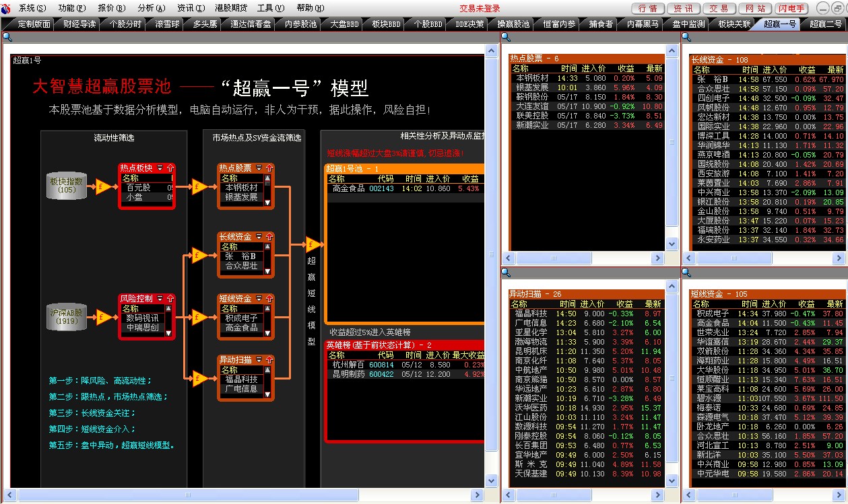Open the 港股期货 menu
This screenshot has width=848, height=504.
click(231, 8)
